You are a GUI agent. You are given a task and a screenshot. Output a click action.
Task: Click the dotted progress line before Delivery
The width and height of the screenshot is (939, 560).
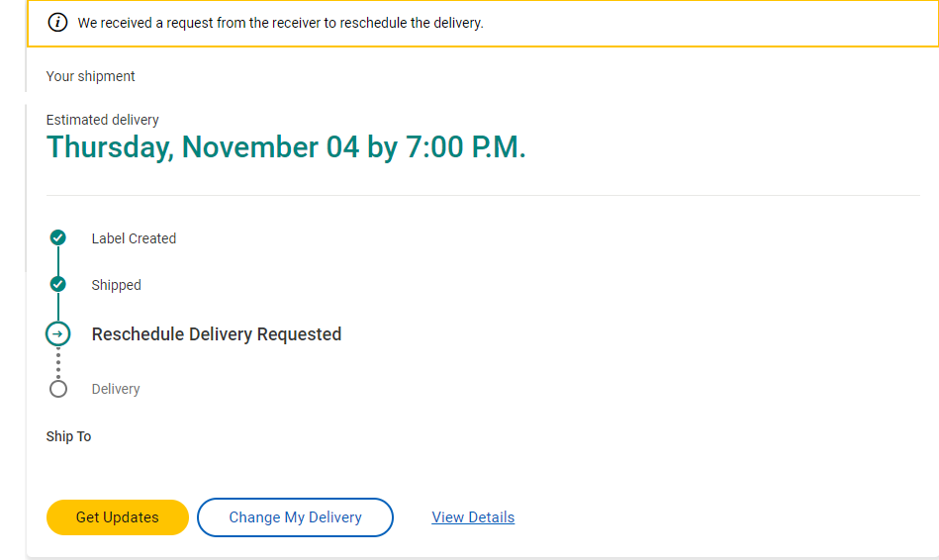click(58, 363)
